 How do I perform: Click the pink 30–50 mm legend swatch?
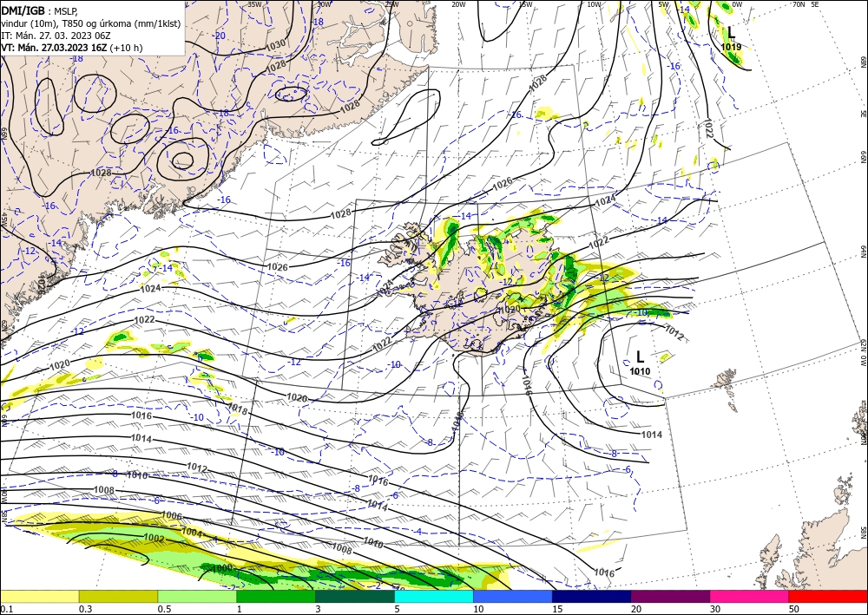[x=750, y=596]
